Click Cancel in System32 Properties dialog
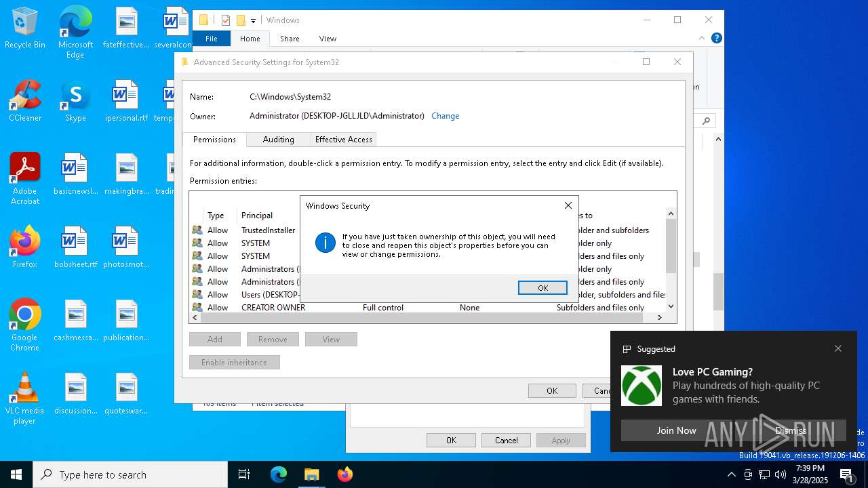Screen dimensions: 868x488 [506, 440]
